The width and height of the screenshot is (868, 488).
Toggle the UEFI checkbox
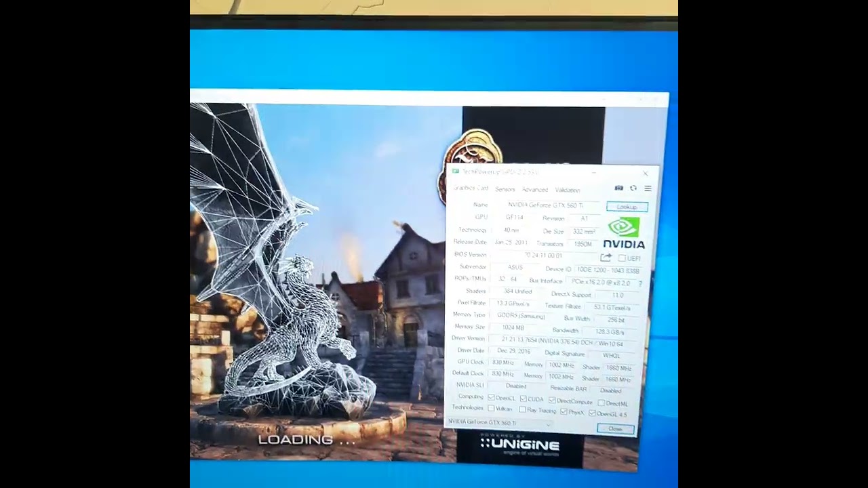pos(622,258)
